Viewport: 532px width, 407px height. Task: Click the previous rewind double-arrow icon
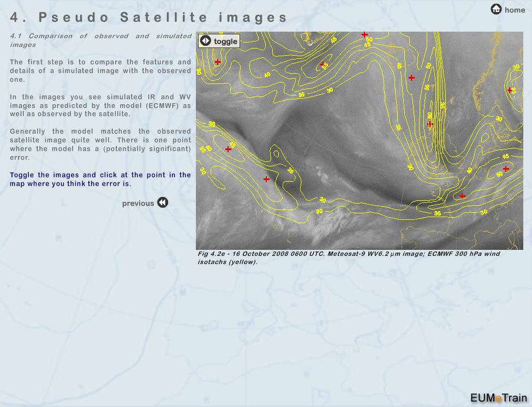[163, 203]
